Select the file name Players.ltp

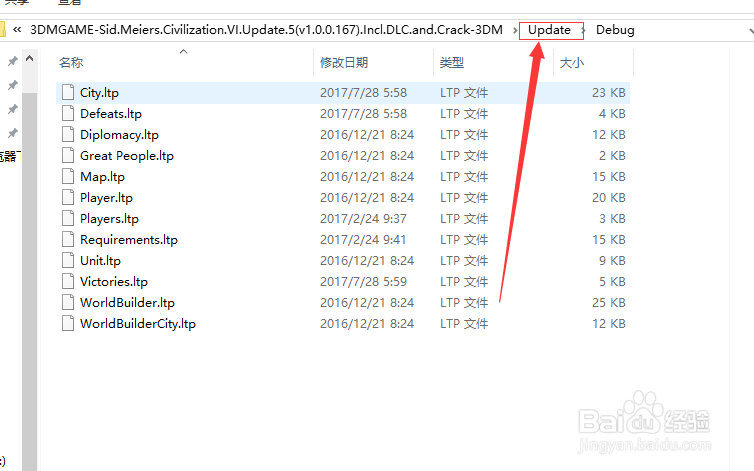pos(109,218)
